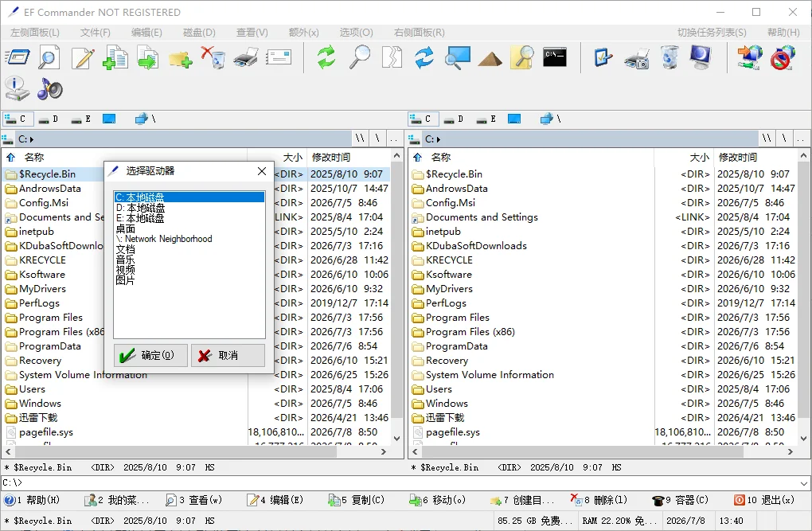Screen dimensions: 812x531
Task: Click the network disconnect globe icon
Action: coord(782,57)
